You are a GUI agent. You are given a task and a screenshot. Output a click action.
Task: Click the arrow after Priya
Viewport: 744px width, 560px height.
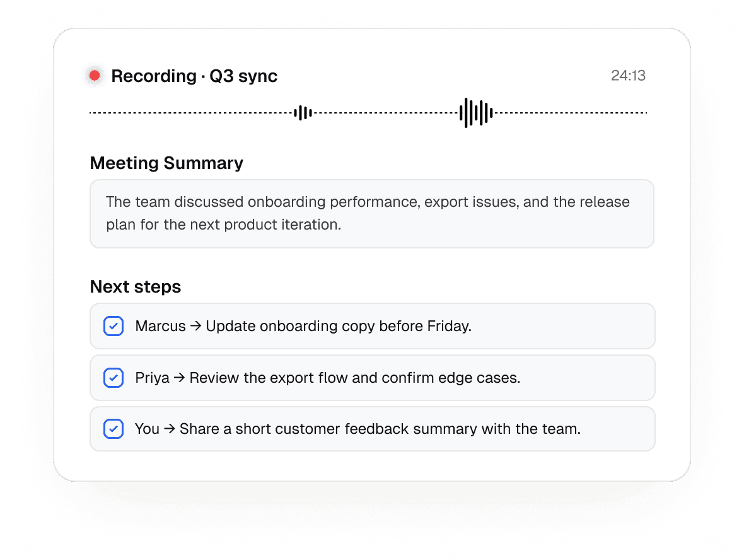(x=179, y=378)
